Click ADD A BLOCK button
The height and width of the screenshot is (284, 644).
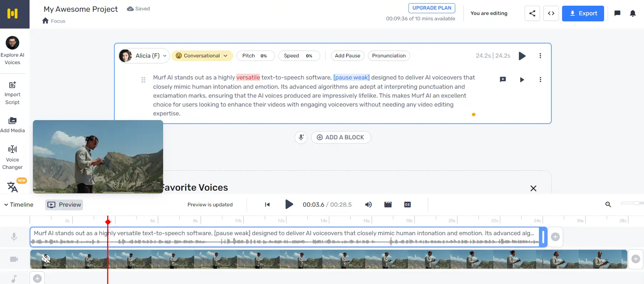pos(341,137)
